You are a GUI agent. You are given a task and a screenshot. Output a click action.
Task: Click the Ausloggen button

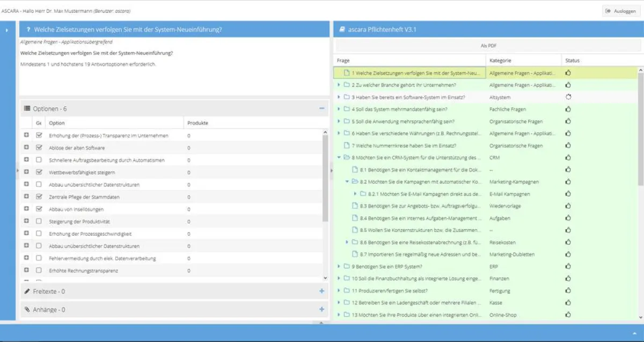coord(620,11)
